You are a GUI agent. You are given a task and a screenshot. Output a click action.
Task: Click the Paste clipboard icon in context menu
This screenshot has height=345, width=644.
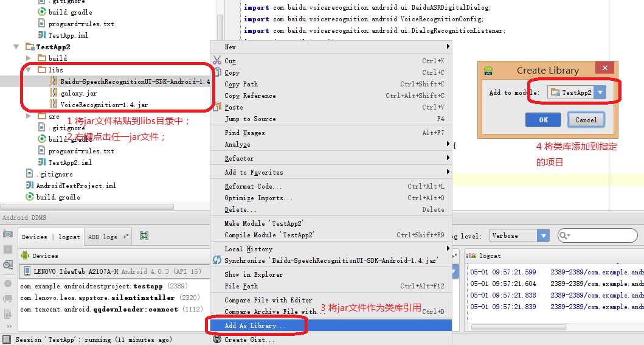[x=217, y=107]
